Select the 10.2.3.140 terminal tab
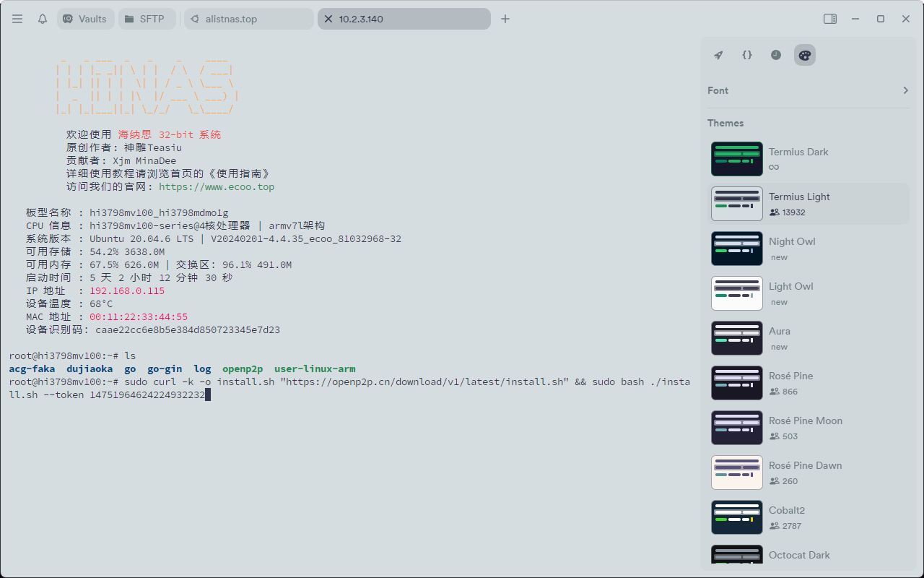 [x=404, y=19]
